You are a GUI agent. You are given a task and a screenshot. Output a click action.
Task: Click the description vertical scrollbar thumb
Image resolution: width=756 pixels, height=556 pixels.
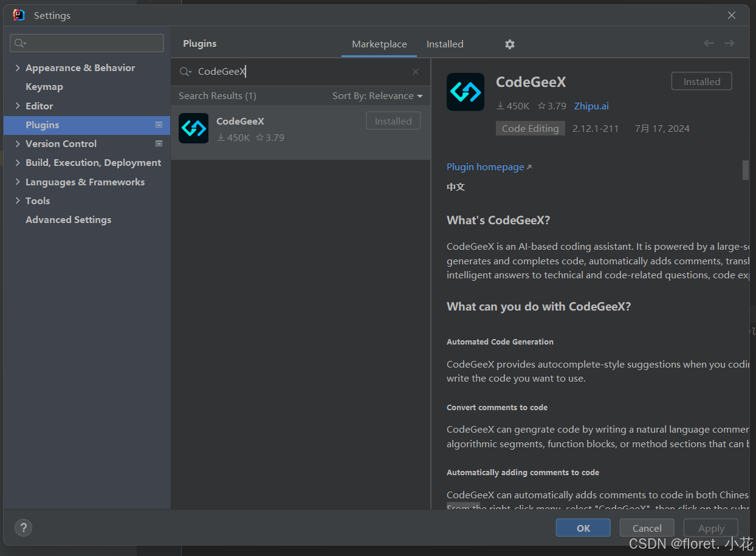point(746,170)
